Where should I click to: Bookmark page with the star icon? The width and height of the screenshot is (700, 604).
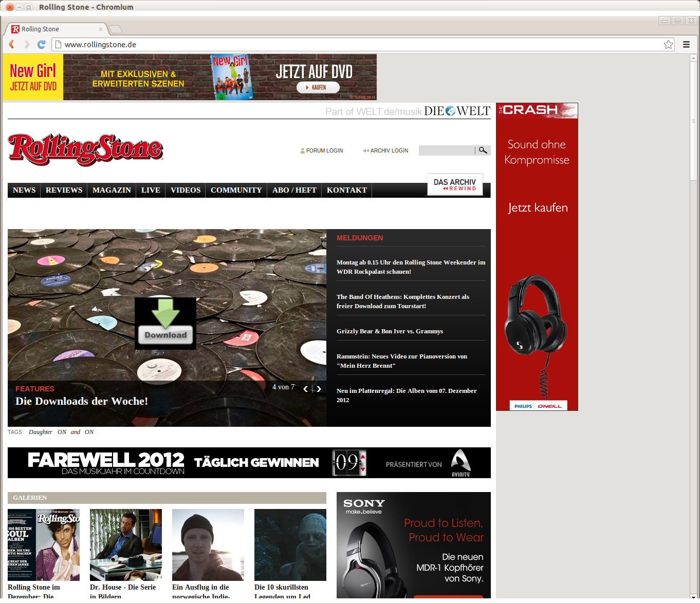click(668, 45)
